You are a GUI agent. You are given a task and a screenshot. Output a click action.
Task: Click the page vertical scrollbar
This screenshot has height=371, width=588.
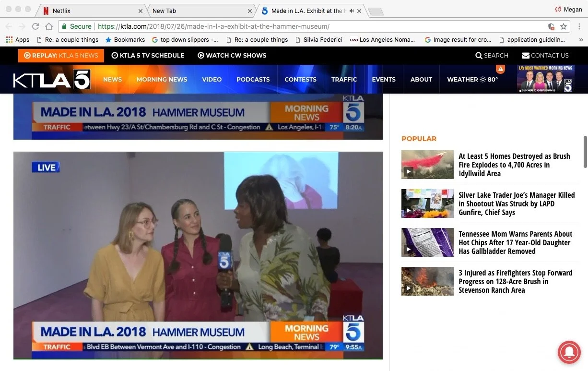tap(585, 152)
